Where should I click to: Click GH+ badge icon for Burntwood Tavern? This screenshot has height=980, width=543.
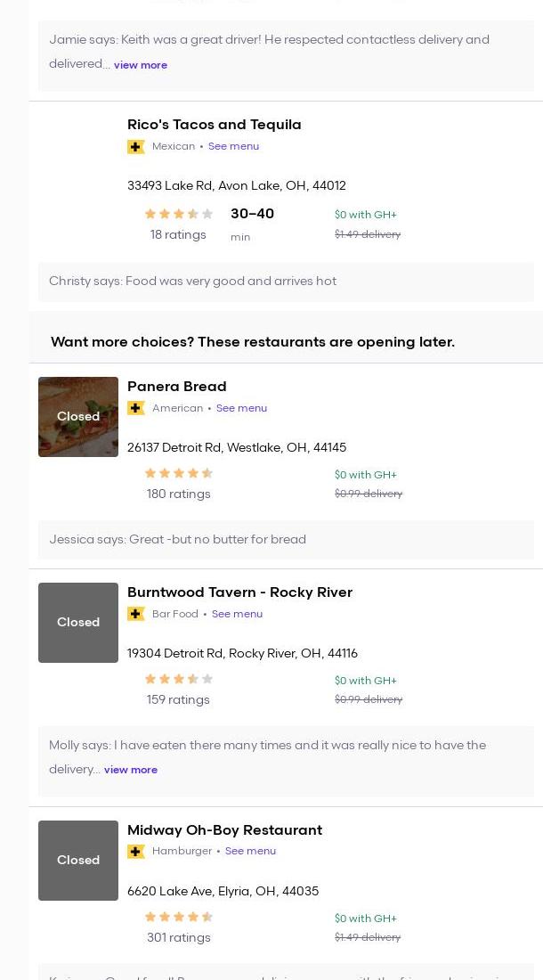(x=136, y=614)
